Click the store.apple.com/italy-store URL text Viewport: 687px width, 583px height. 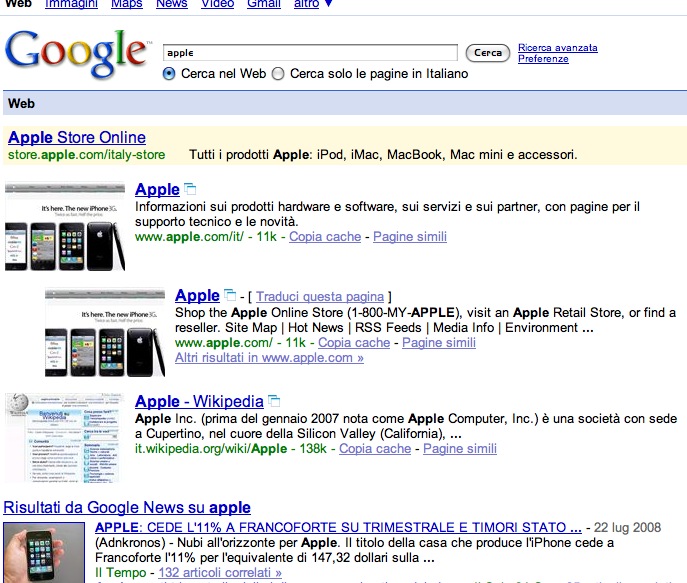[86, 155]
